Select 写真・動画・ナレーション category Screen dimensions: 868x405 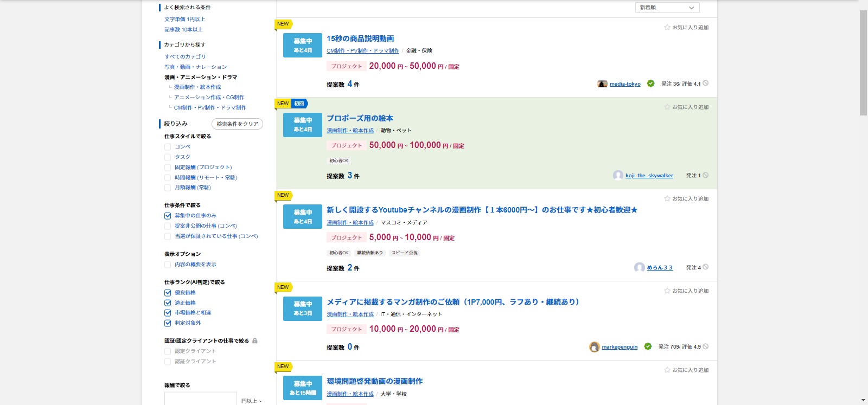(196, 67)
